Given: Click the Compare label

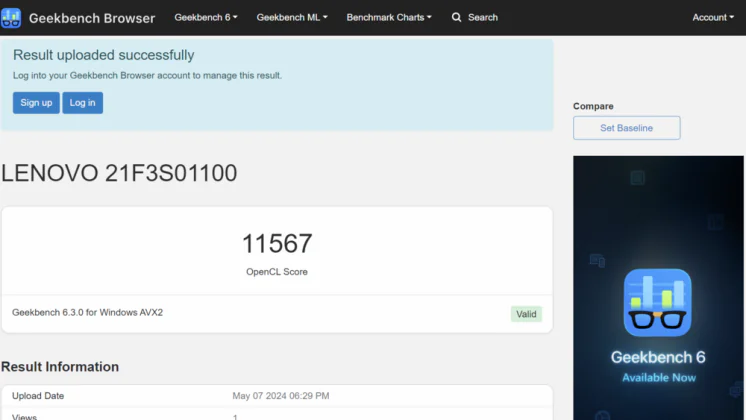Looking at the screenshot, I should coord(593,106).
